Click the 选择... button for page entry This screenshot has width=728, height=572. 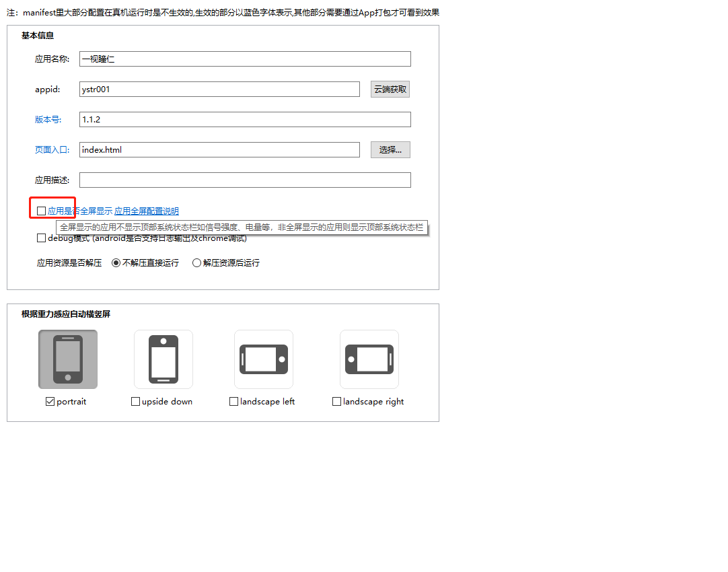point(390,150)
